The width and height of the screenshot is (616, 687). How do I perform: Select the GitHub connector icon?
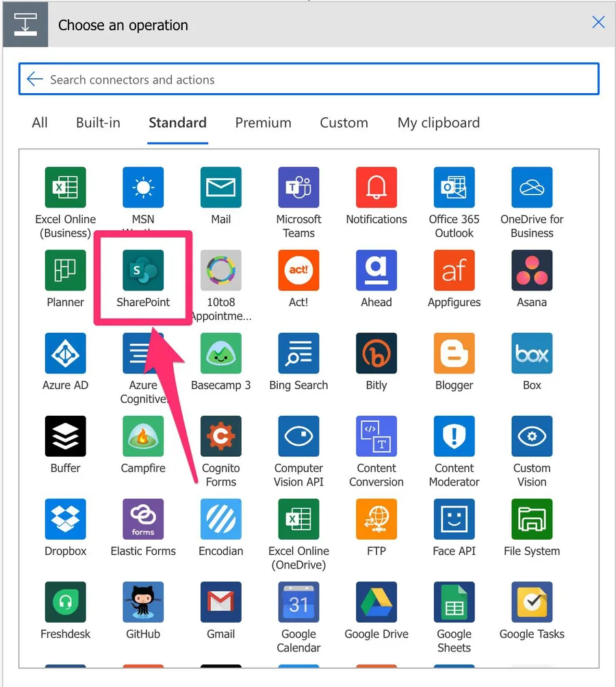(143, 602)
